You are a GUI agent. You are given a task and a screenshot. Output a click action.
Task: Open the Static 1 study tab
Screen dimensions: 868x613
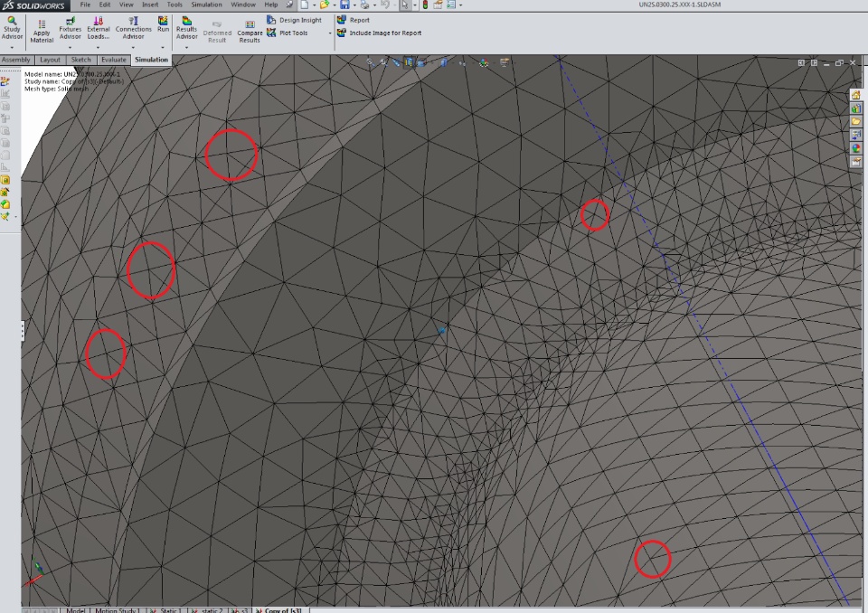click(166, 610)
